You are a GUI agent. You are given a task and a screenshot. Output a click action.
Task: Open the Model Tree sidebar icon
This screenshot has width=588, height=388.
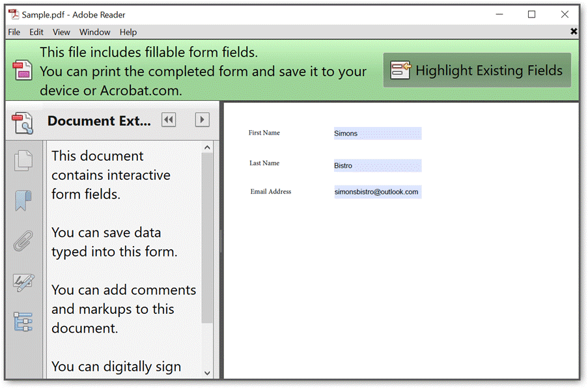[x=23, y=322]
